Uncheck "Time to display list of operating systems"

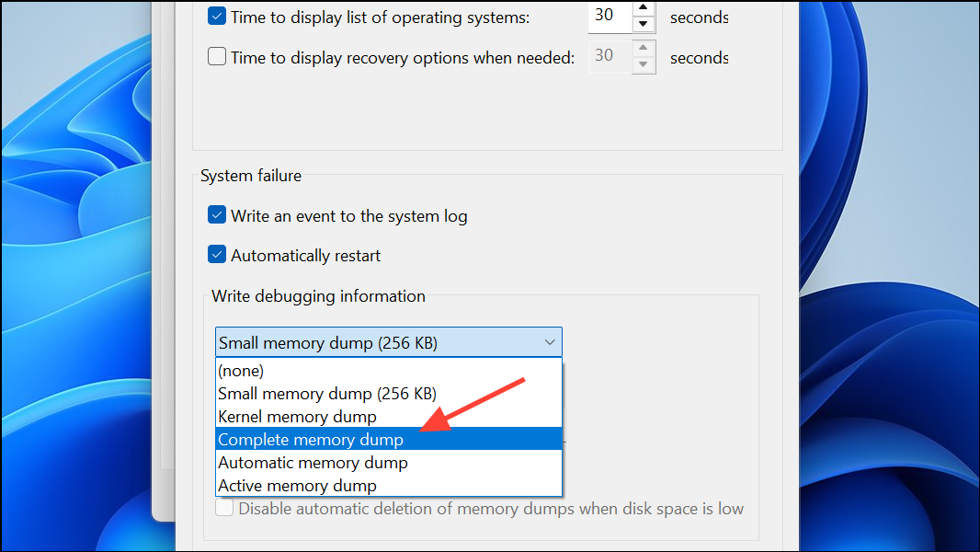pyautogui.click(x=216, y=16)
